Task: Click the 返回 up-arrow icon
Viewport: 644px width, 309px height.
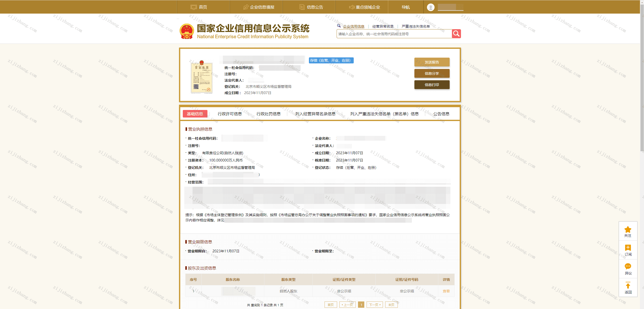Action: click(628, 285)
